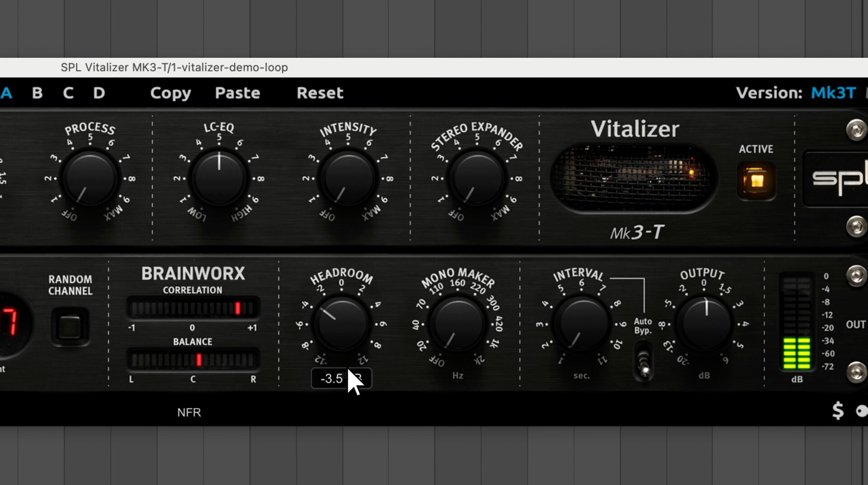Click the Intensity knob
The width and height of the screenshot is (868, 485).
348,178
